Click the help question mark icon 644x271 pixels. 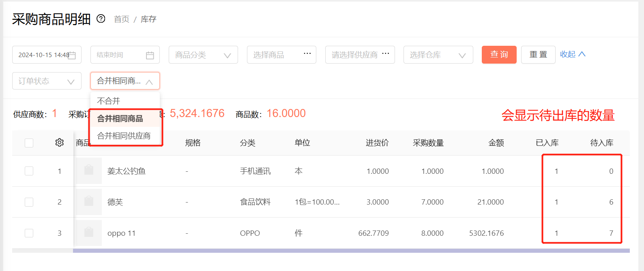(x=101, y=19)
